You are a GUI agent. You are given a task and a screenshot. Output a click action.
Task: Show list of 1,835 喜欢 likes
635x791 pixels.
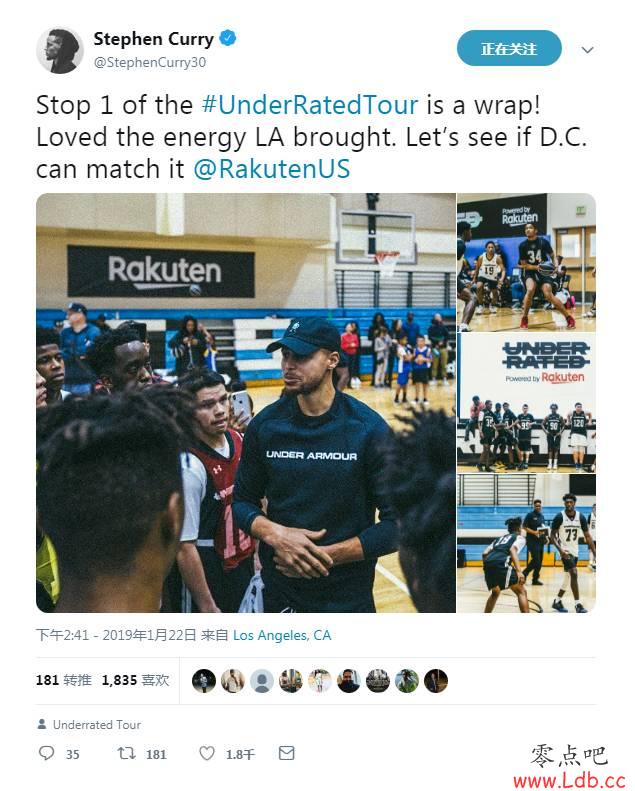pyautogui.click(x=135, y=680)
